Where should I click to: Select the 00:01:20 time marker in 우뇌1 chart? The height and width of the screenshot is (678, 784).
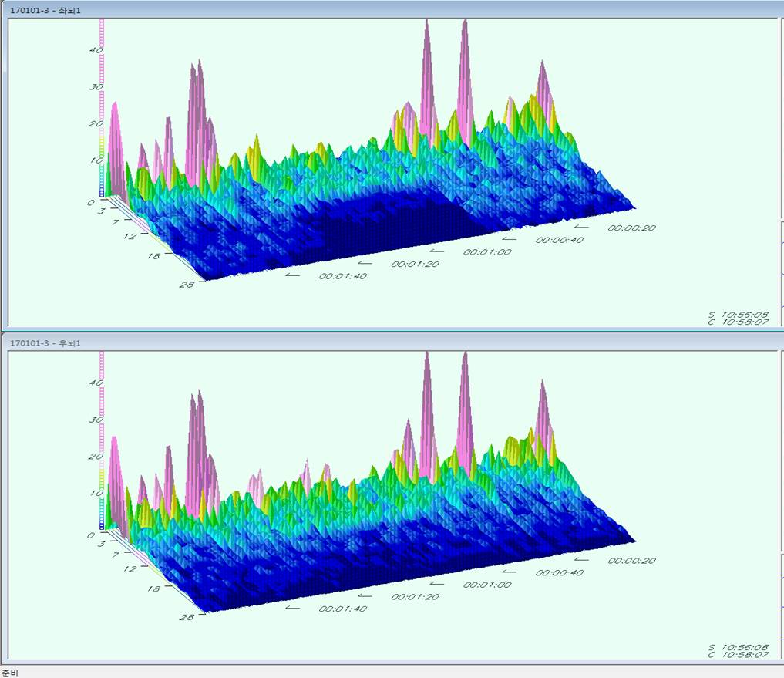pos(415,597)
